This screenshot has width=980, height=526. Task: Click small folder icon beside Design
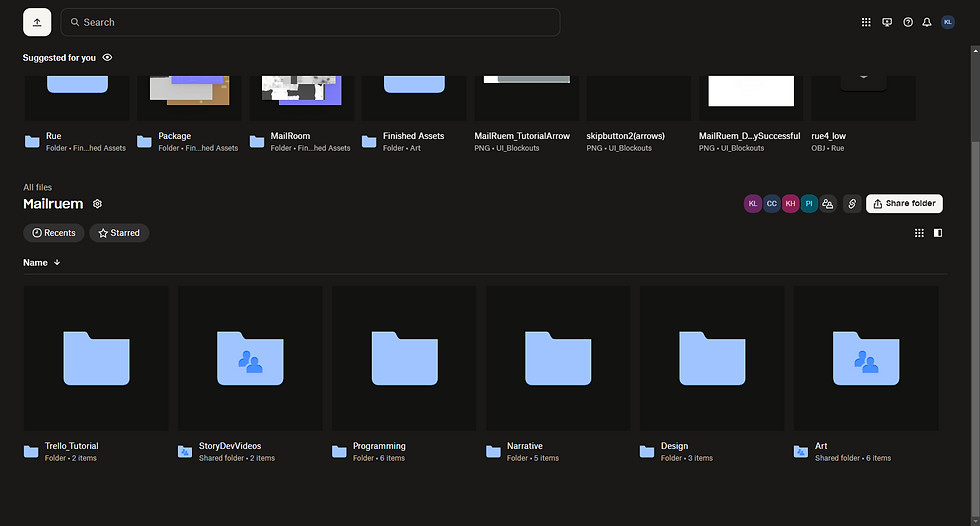(x=647, y=451)
